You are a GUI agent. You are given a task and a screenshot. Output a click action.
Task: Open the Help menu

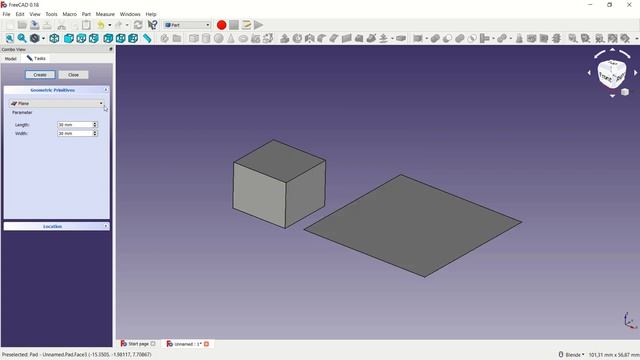[x=151, y=14]
